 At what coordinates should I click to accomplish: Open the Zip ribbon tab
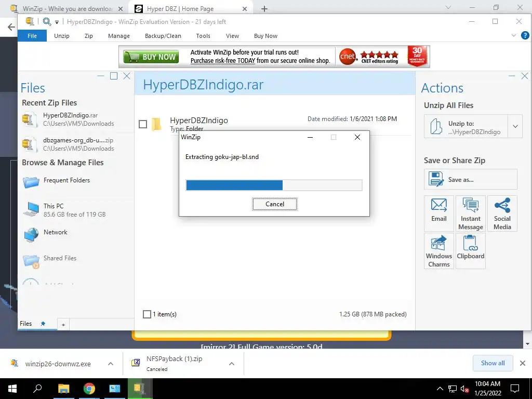tap(88, 36)
